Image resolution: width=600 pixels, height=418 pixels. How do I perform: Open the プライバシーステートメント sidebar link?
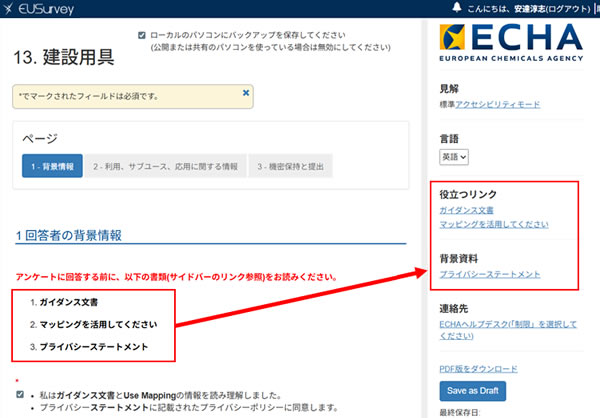pos(490,274)
